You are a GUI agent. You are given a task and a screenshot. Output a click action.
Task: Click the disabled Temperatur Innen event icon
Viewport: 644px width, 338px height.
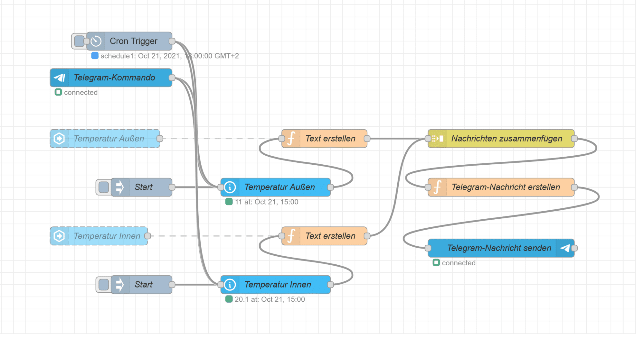[60, 236]
